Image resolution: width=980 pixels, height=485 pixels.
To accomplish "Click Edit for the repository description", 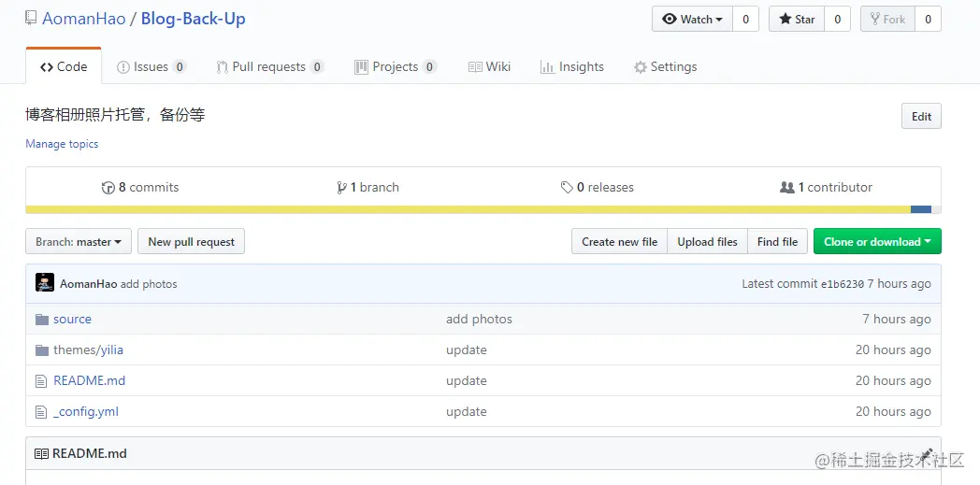I will pyautogui.click(x=921, y=116).
